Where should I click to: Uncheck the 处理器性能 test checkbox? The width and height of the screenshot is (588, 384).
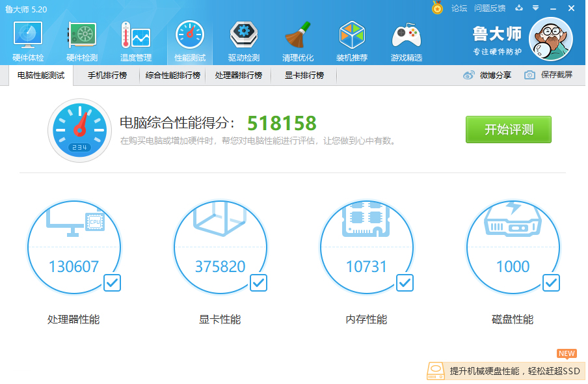coord(112,282)
